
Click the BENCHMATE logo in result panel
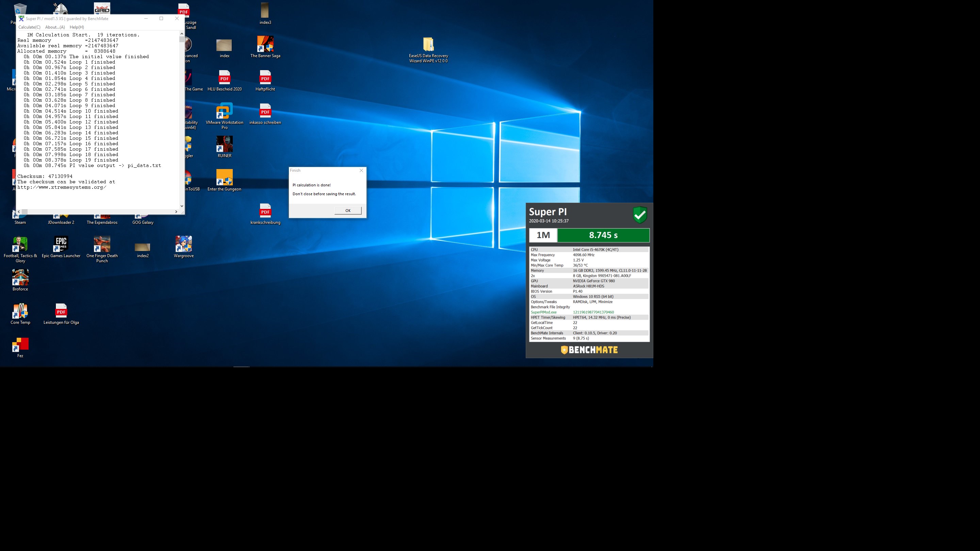click(x=589, y=350)
